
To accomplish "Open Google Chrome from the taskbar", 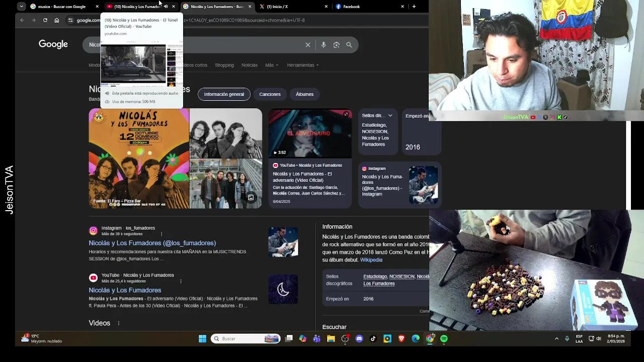I will (x=430, y=339).
